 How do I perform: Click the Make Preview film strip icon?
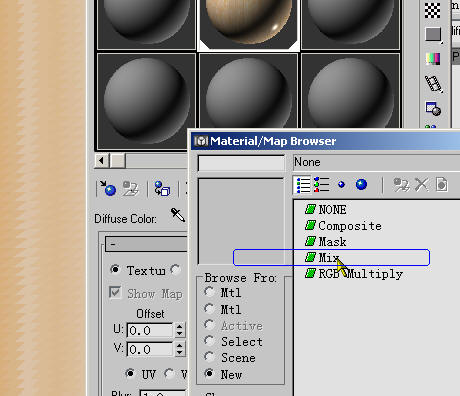click(433, 84)
